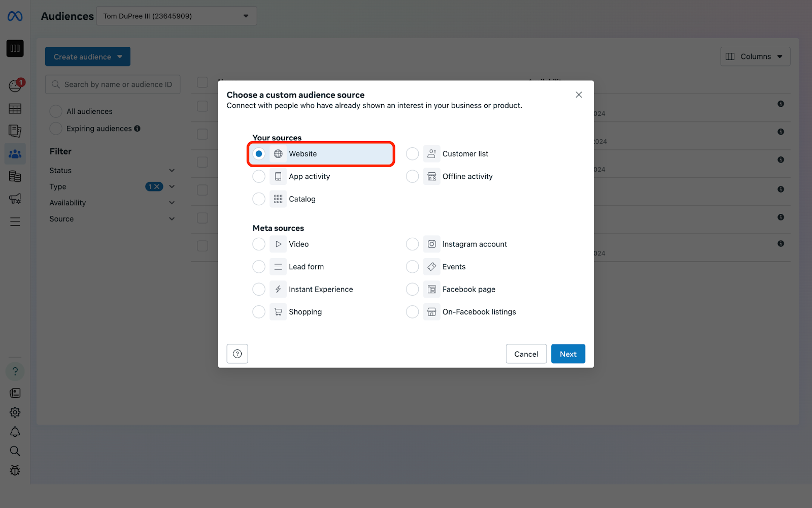This screenshot has height=508, width=812.
Task: Click the magnifier search icon in sidebar
Action: click(x=15, y=451)
